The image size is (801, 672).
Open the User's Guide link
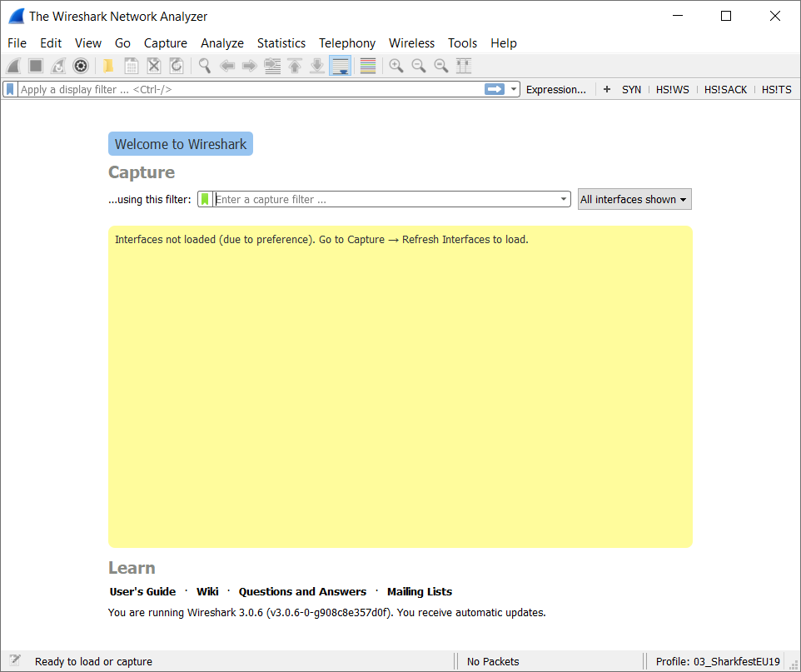142,591
